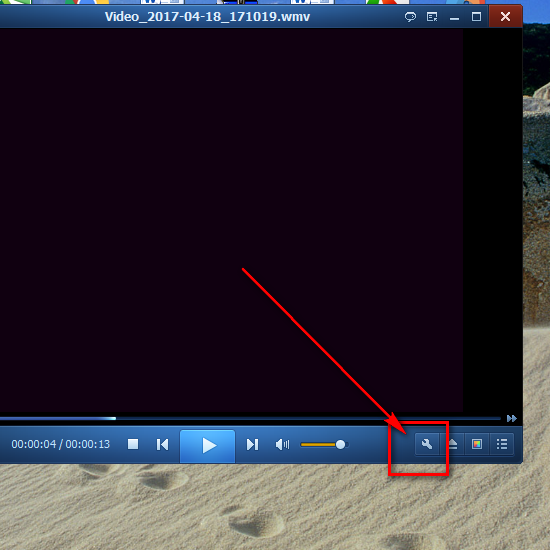This screenshot has width=550, height=550.
Task: Open the wrench settings tool
Action: click(x=427, y=444)
